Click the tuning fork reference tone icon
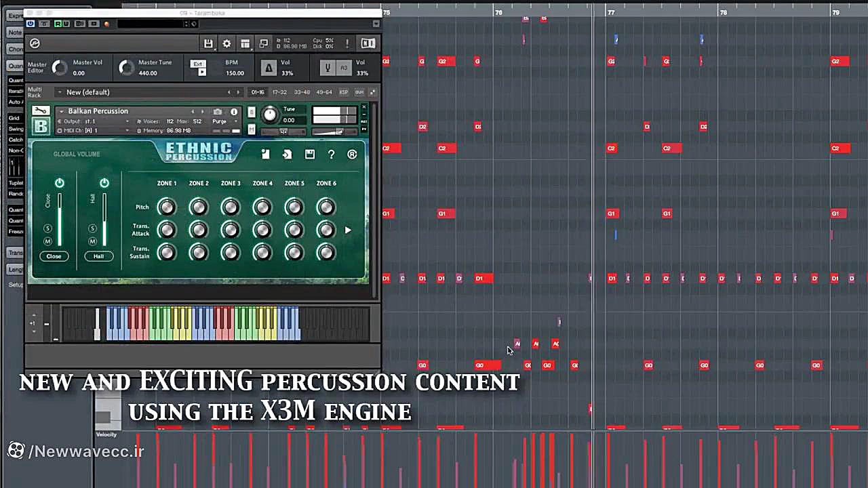This screenshot has height=488, width=868. 328,68
